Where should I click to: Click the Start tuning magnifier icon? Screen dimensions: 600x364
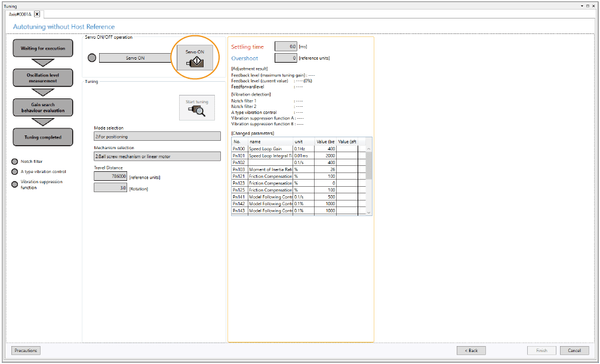(x=196, y=107)
